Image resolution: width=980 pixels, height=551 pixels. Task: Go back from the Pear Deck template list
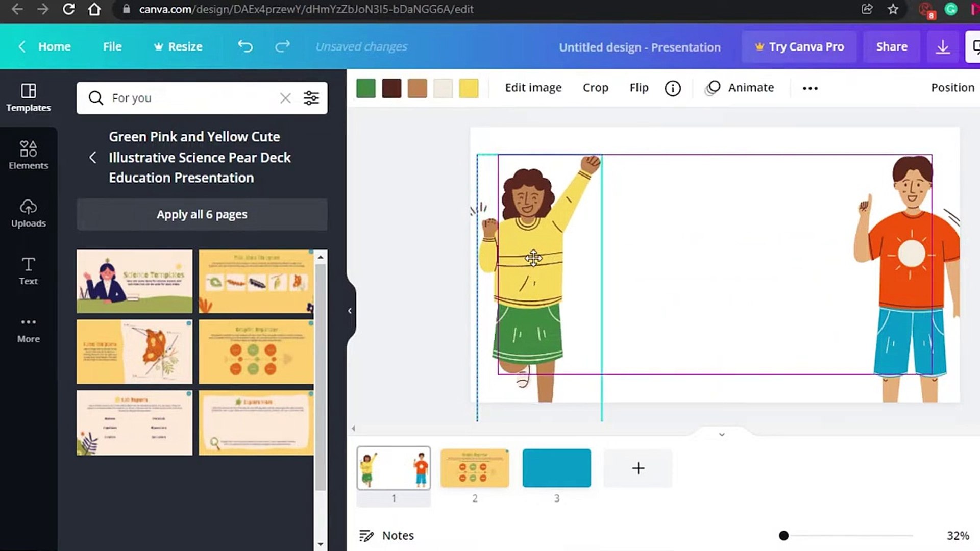(93, 157)
